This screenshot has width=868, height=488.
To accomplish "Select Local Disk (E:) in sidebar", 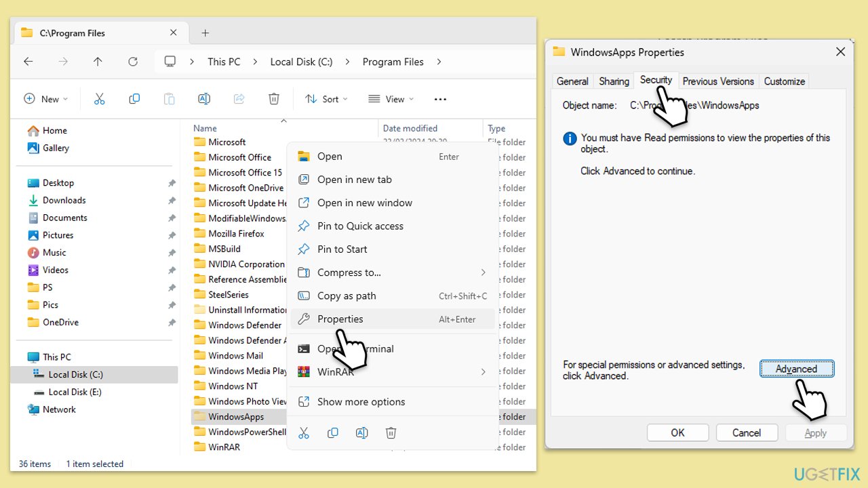I will 68,392.
